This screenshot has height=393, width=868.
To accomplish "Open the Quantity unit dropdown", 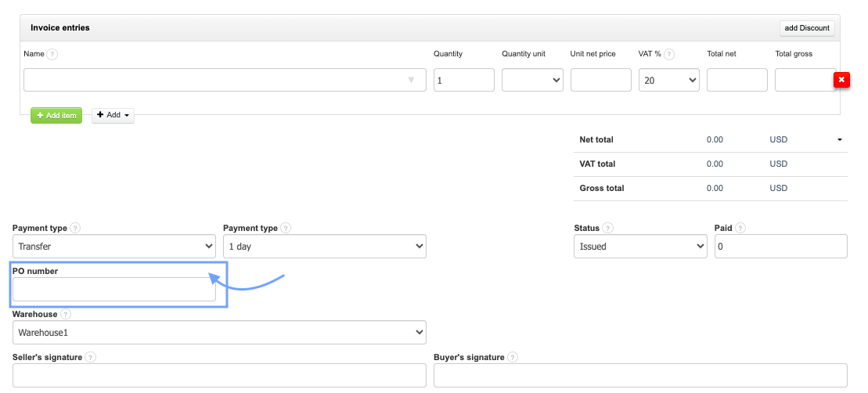I will coord(532,80).
